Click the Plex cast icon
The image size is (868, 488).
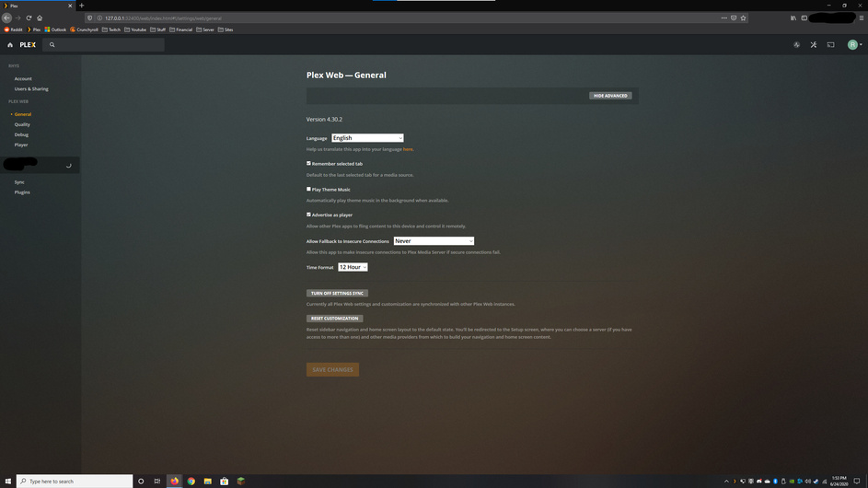(x=831, y=45)
